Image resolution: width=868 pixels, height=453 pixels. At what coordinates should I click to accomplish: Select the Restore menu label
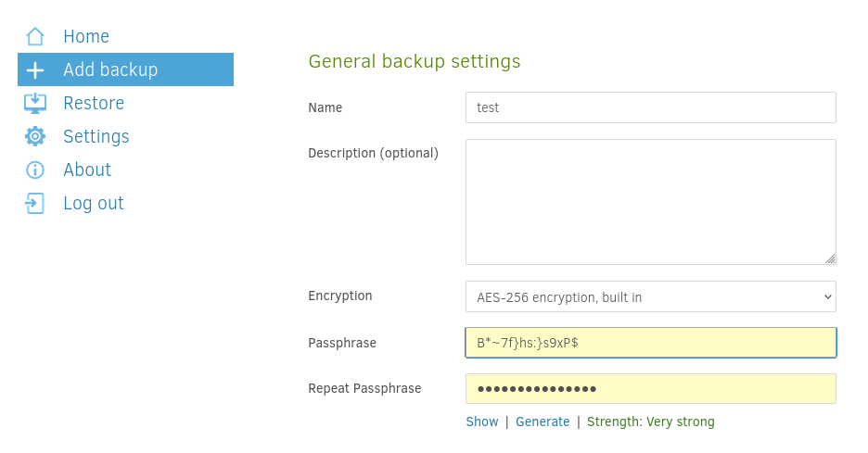pos(94,103)
